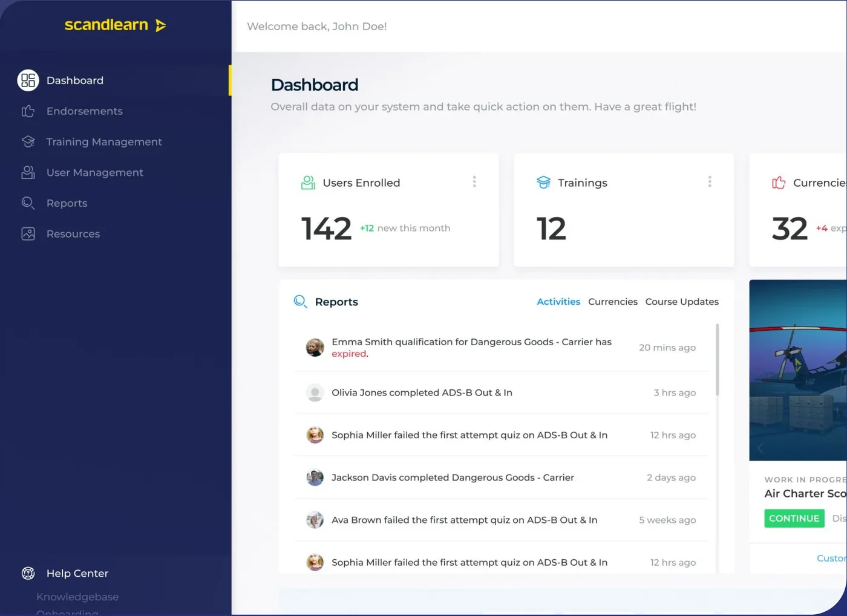This screenshot has width=847, height=616.
Task: Click 'Jackson Davis completed Dangerous Goods - Carrier'
Action: click(453, 478)
